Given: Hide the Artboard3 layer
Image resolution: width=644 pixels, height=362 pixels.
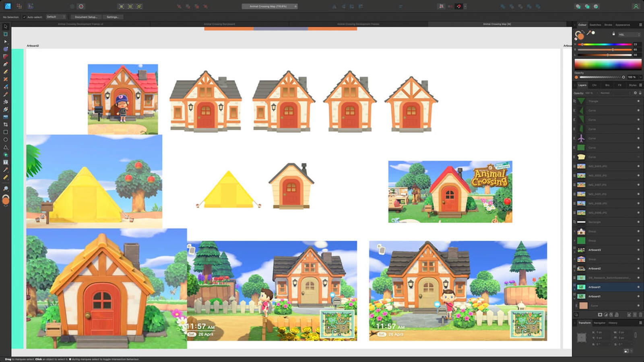Looking at the screenshot, I should tap(638, 250).
